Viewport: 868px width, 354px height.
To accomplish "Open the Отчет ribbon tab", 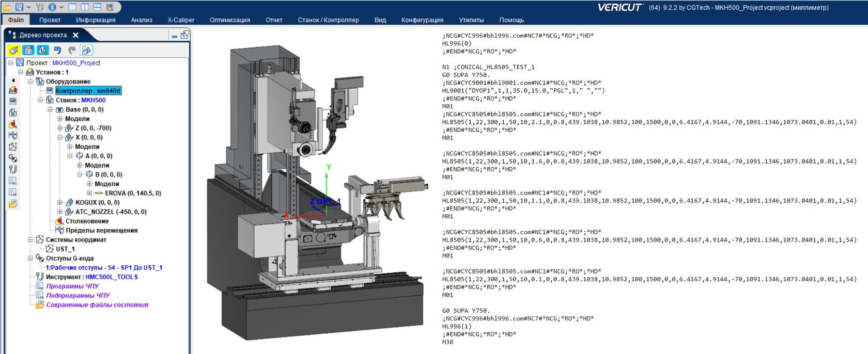I will (274, 20).
